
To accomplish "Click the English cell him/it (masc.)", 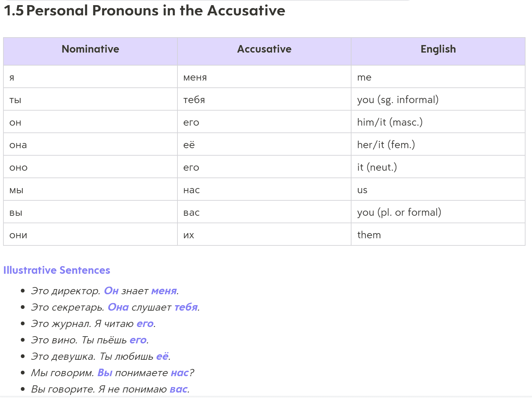I will pos(390,122).
